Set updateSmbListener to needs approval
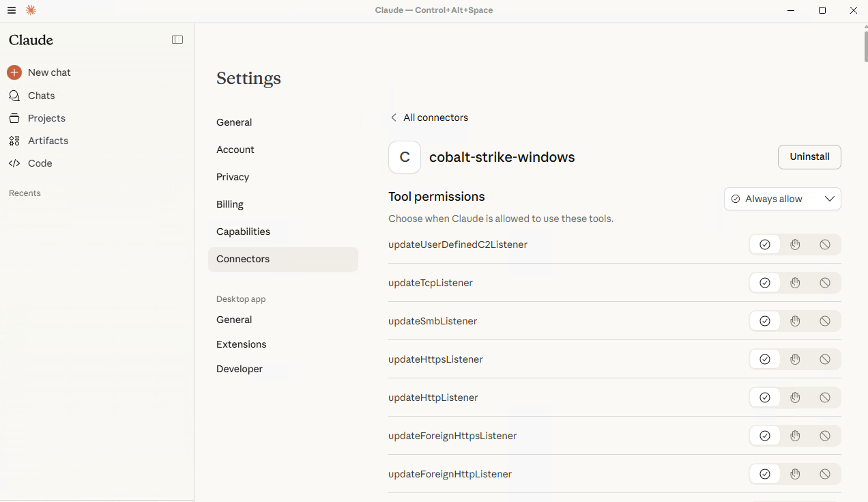Screen dimensions: 868x502 click(x=795, y=321)
